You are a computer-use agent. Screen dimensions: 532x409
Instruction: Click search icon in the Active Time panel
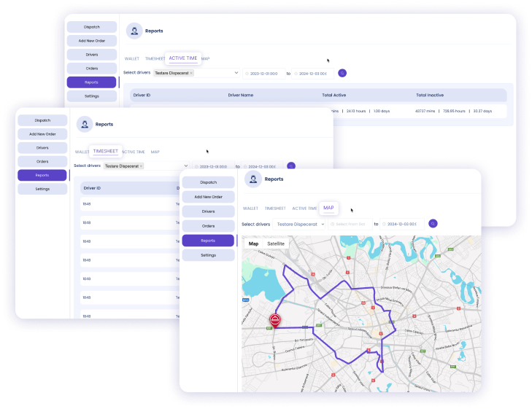click(342, 73)
